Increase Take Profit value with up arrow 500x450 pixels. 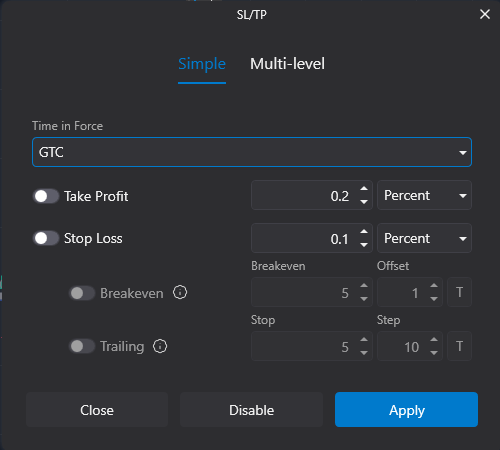(364, 189)
